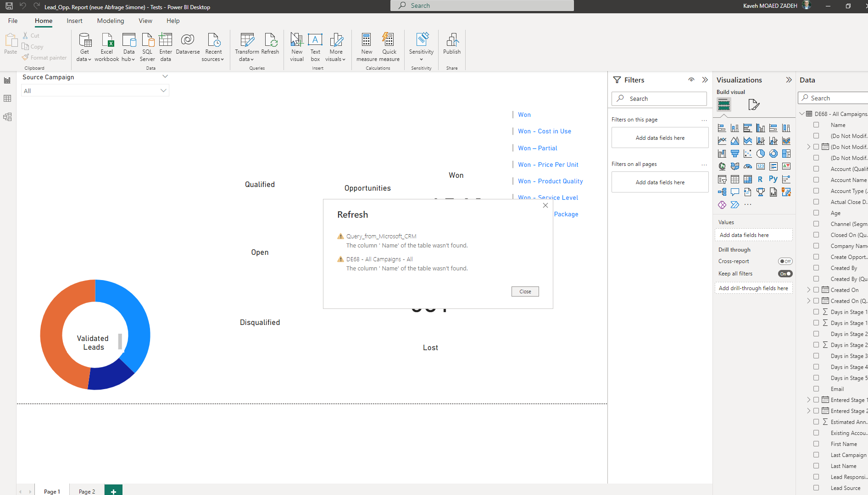This screenshot has width=868, height=495.
Task: Click the Publish icon
Action: pyautogui.click(x=452, y=44)
